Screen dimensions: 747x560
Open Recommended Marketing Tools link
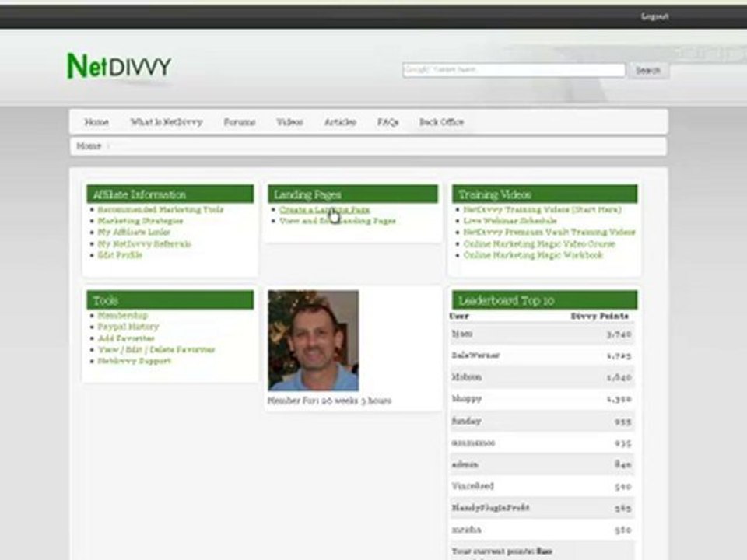coord(160,209)
